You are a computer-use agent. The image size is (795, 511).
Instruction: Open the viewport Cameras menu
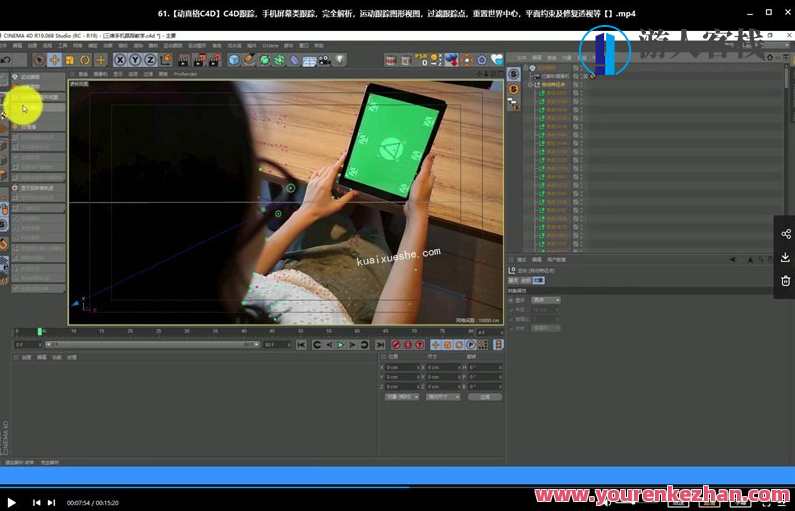tap(100, 74)
